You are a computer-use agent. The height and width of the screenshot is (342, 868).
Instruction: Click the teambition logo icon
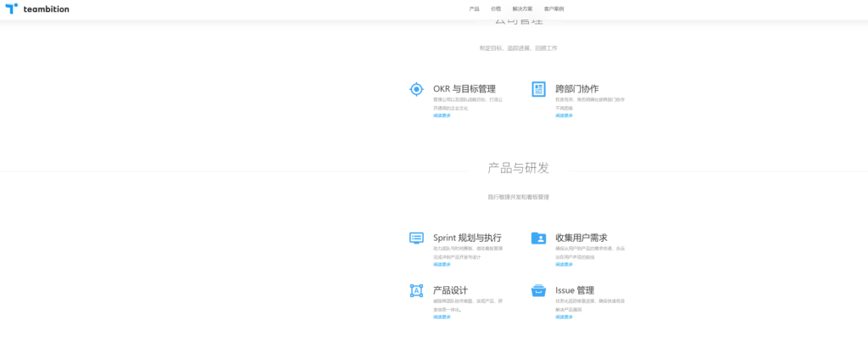(x=11, y=8)
